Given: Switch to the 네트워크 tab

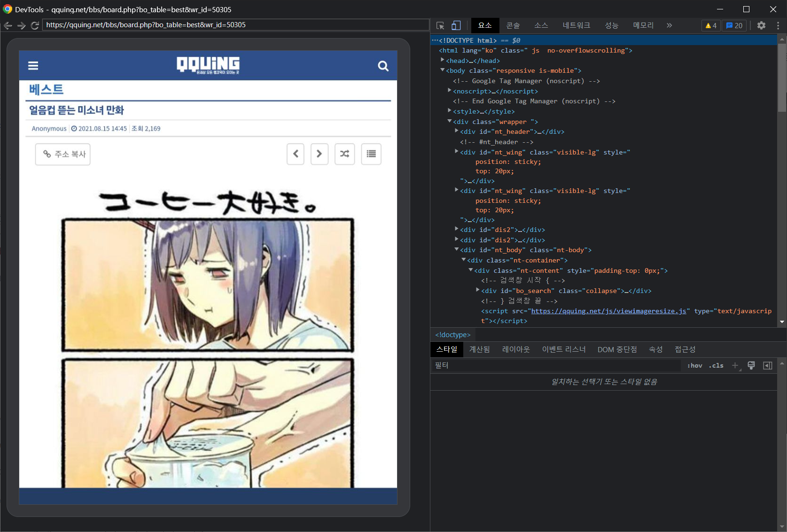Looking at the screenshot, I should point(577,25).
